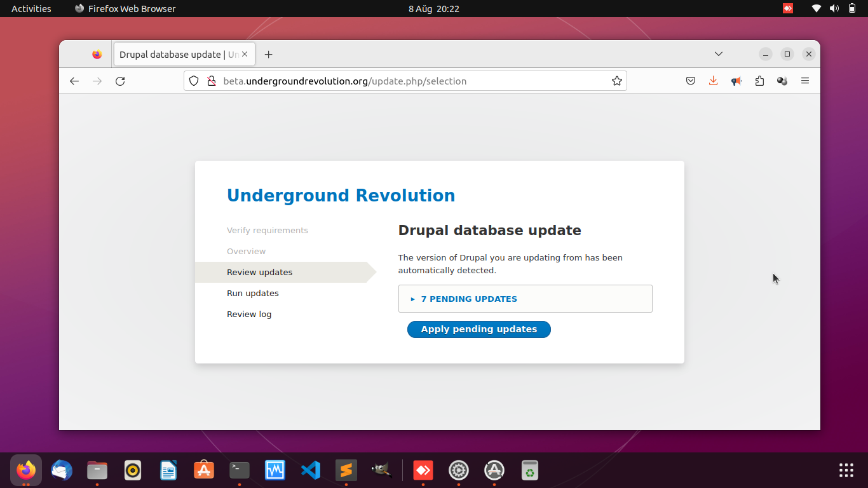Open LibreOffice Writer from the dock
Screen dimensions: 868x488
[x=168, y=470]
